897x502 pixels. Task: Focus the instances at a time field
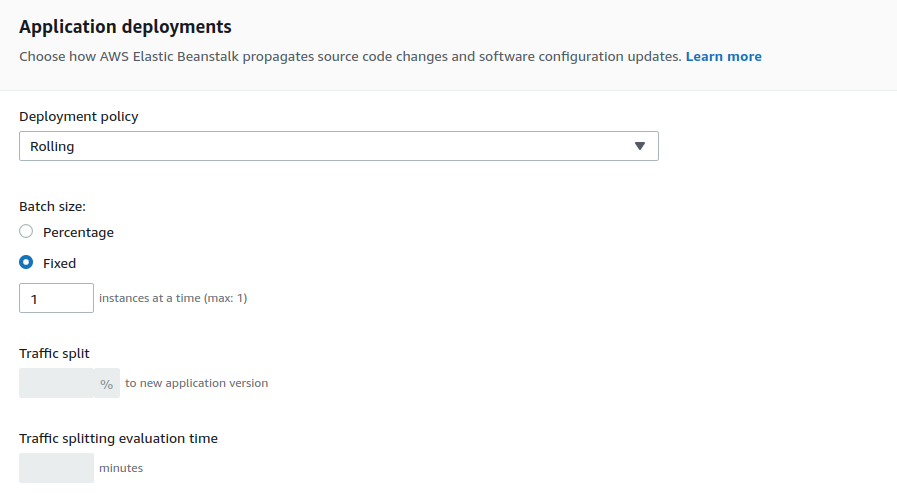click(56, 298)
